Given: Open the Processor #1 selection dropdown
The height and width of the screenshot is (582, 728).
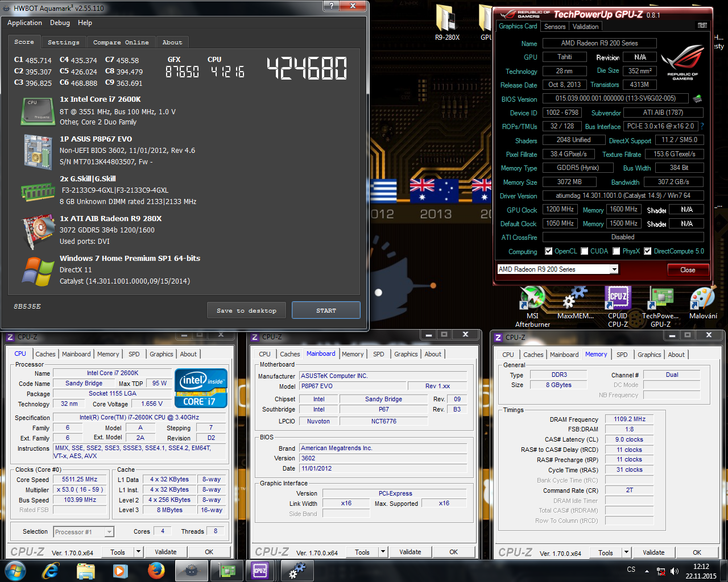Looking at the screenshot, I should pyautogui.click(x=109, y=532).
